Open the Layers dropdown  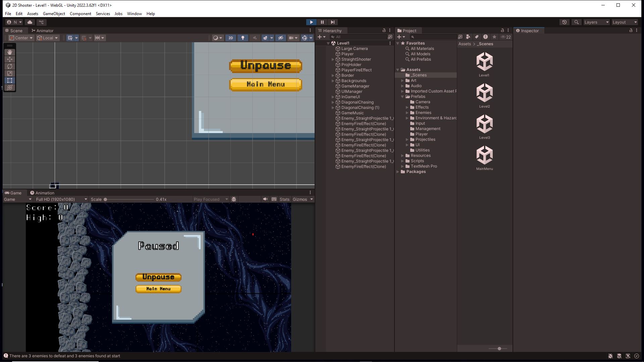click(x=596, y=22)
